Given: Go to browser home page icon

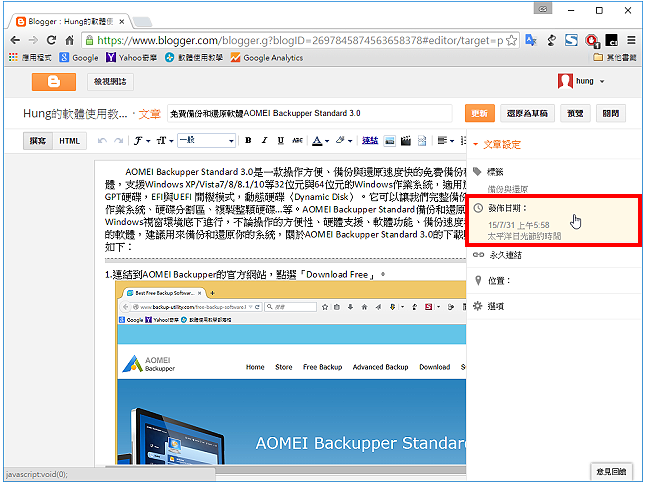Looking at the screenshot, I should click(x=70, y=40).
